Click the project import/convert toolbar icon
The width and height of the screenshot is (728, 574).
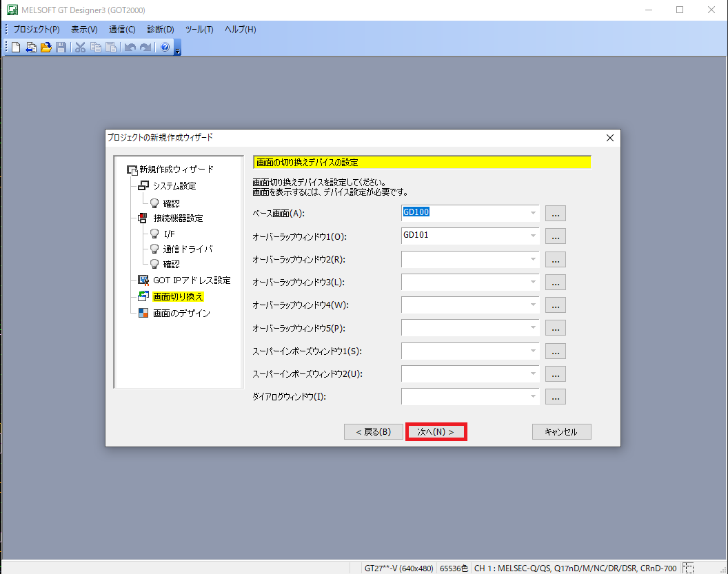(31, 47)
